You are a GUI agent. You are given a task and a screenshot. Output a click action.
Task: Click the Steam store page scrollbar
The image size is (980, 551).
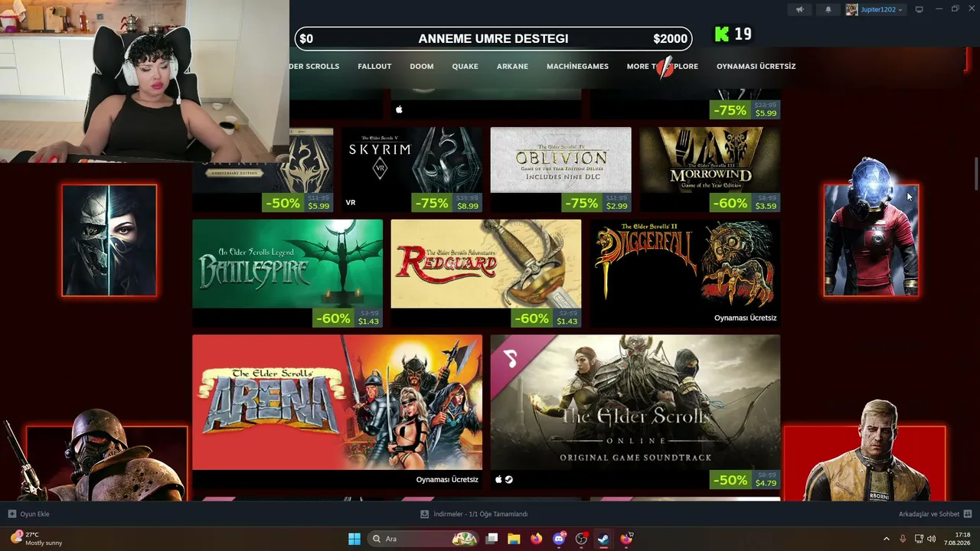(975, 174)
